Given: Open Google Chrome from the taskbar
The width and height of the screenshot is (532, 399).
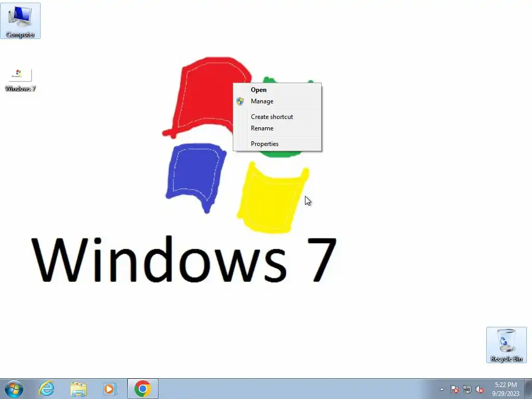Looking at the screenshot, I should point(142,389).
